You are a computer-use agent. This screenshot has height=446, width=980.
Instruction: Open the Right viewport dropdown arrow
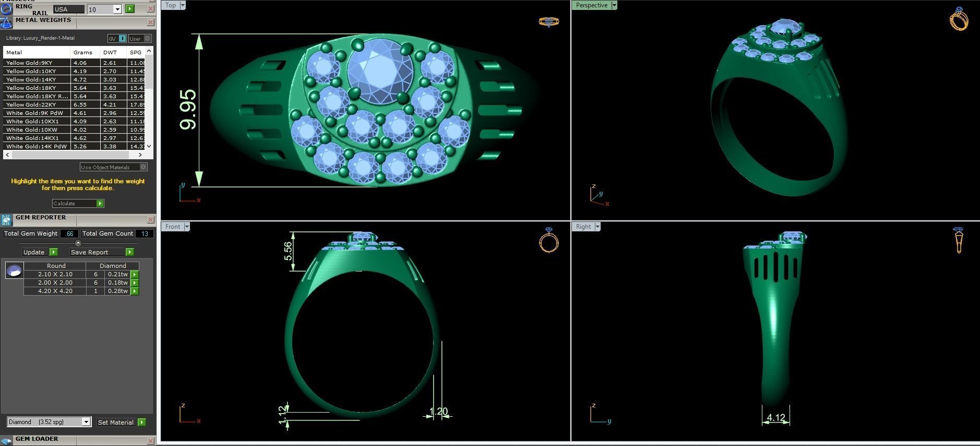[597, 226]
